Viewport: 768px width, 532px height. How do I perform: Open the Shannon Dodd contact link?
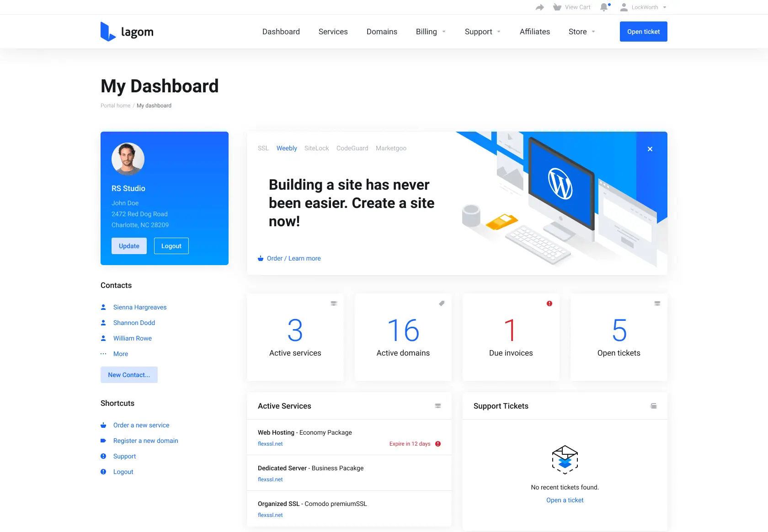click(134, 323)
